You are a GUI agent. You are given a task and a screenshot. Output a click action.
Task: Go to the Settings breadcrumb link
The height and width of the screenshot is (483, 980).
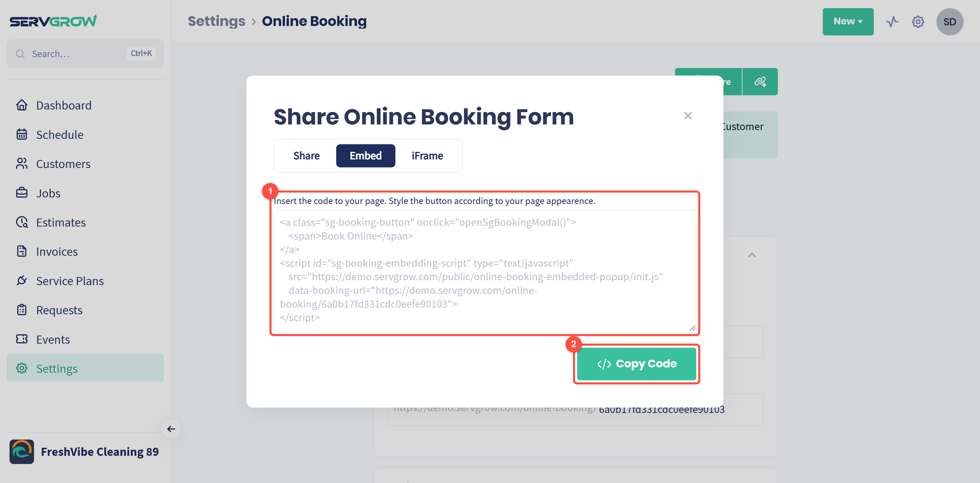[217, 21]
